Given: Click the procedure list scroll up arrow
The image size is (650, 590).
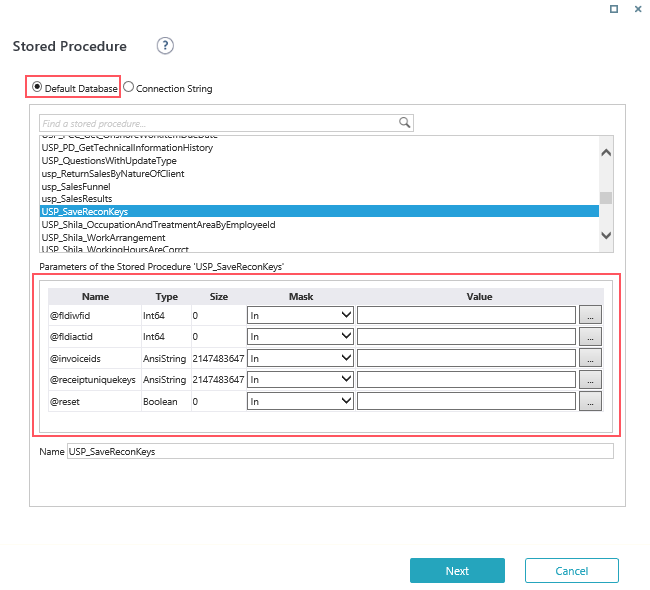Looking at the screenshot, I should pyautogui.click(x=606, y=153).
